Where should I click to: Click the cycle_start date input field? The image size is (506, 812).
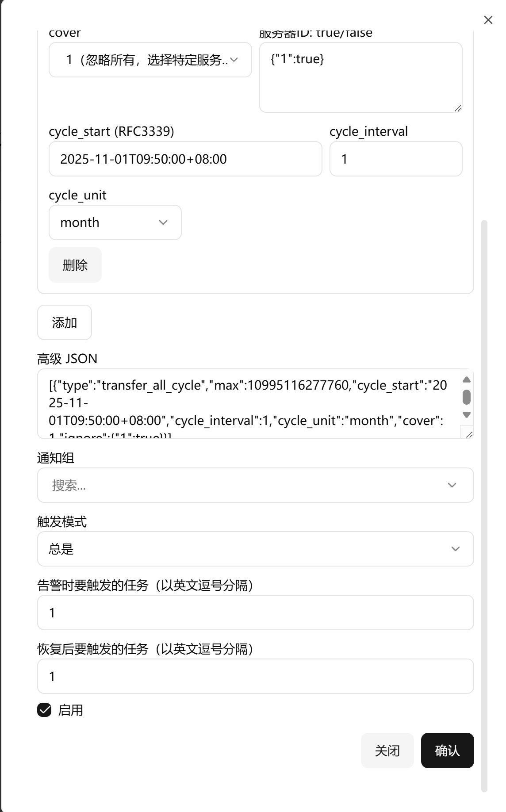coord(185,159)
